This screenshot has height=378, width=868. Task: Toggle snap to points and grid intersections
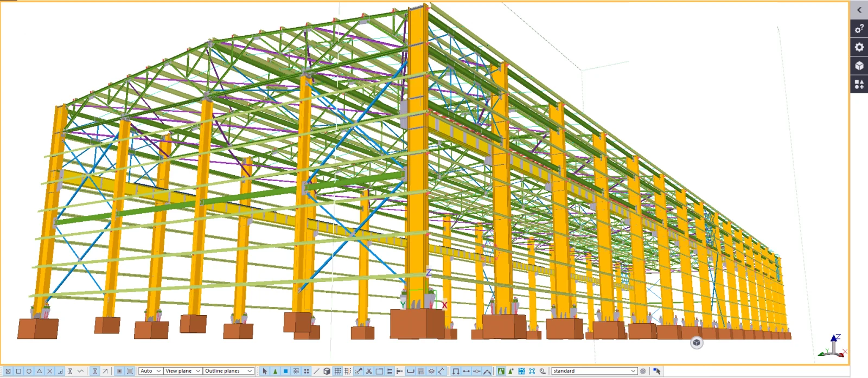point(8,371)
